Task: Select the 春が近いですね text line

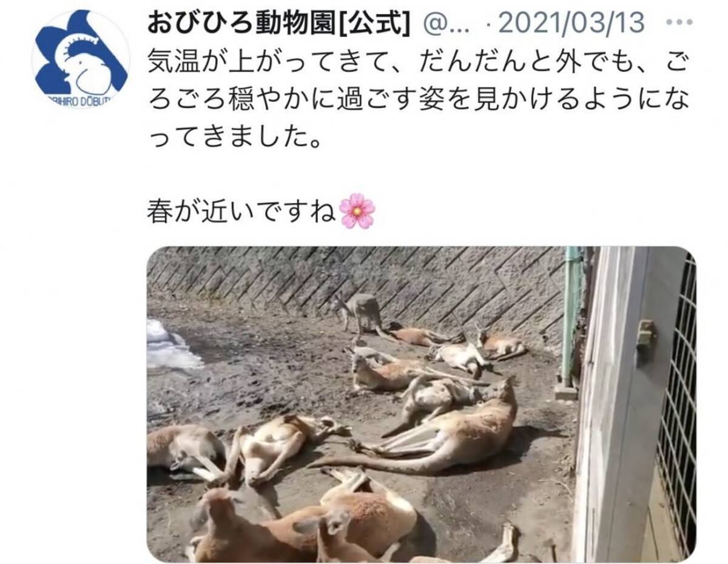Action: 241,211
